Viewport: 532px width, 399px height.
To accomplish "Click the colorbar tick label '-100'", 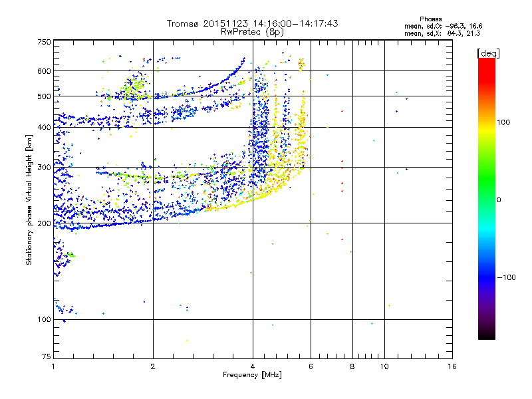I will coord(507,277).
